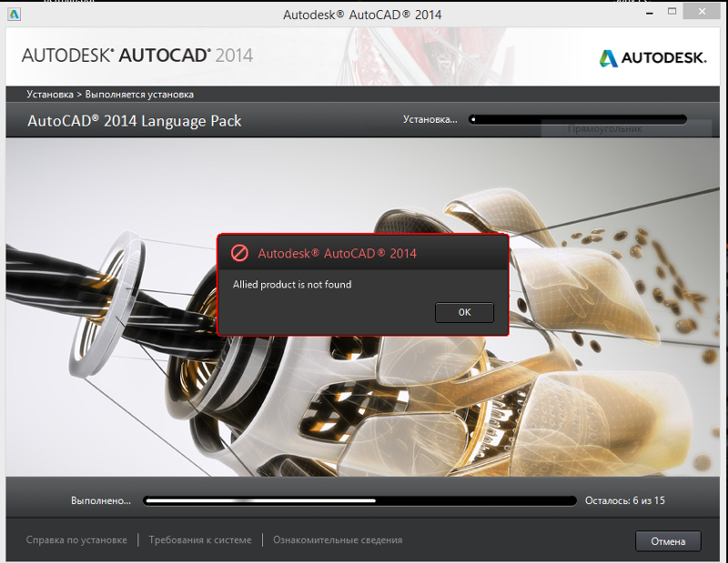Viewport: 728px width, 563px height.
Task: Click the overall Выполнено progress bar
Action: pyautogui.click(x=359, y=501)
